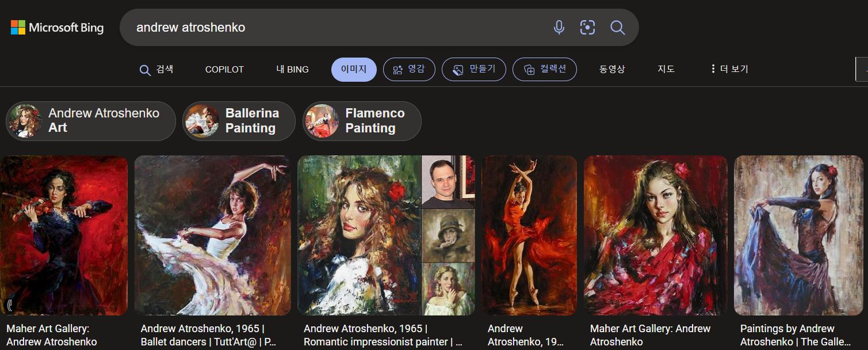Open the woman in hat painting thumbnail
The image size is (868, 350).
(x=449, y=235)
